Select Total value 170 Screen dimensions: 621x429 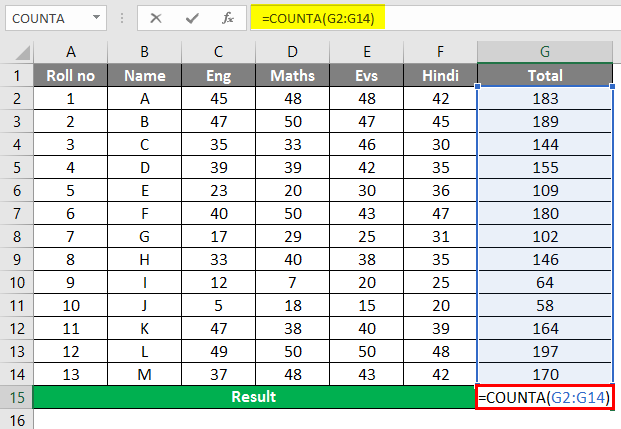coord(545,374)
